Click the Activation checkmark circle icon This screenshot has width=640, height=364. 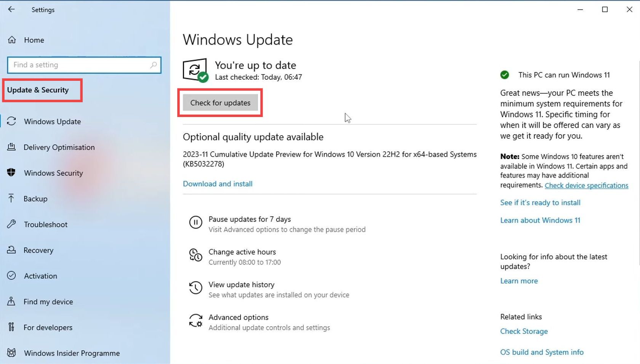(11, 276)
